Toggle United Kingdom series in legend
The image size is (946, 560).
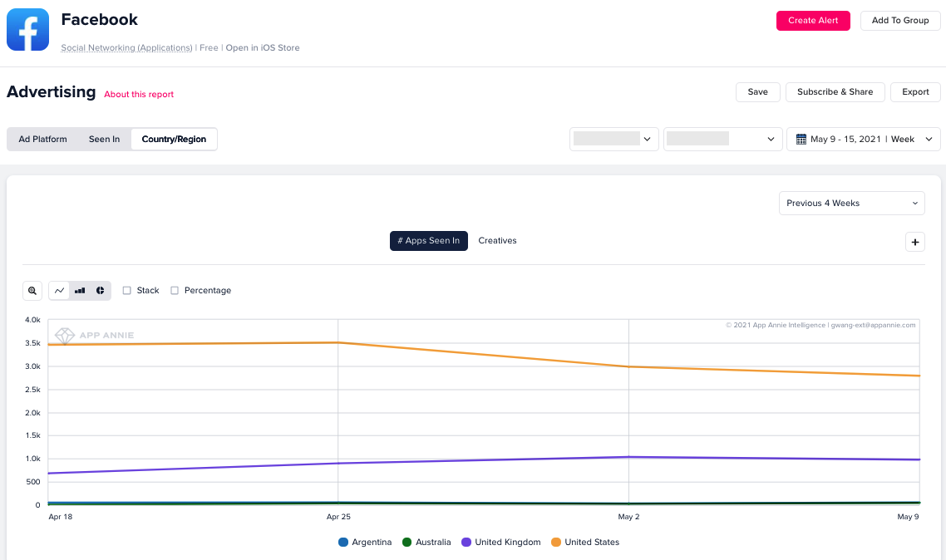(500, 542)
